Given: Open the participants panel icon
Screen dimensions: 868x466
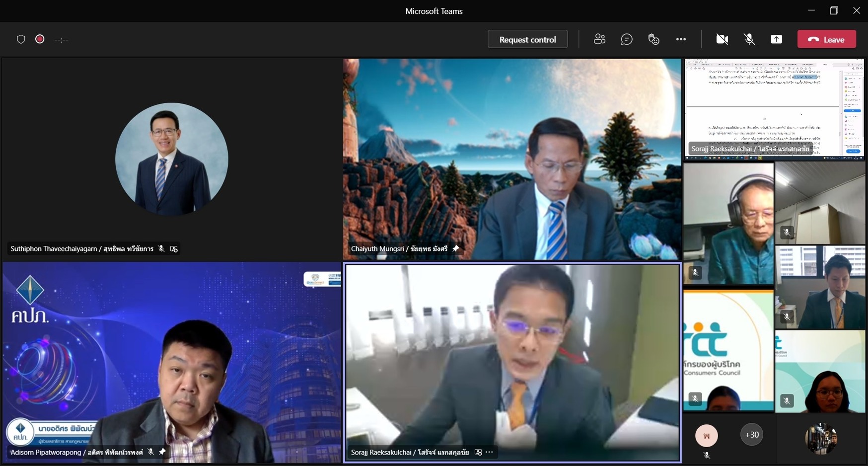Looking at the screenshot, I should [599, 39].
